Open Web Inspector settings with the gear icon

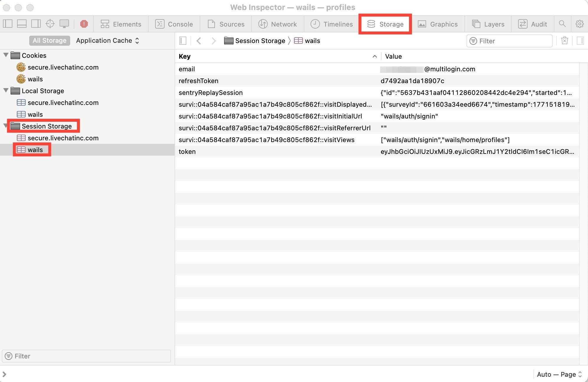click(x=580, y=24)
